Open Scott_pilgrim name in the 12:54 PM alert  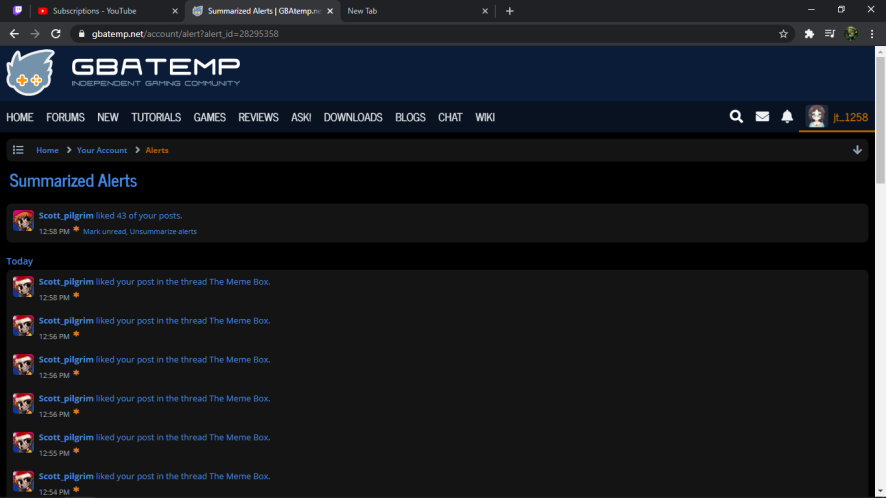[66, 476]
